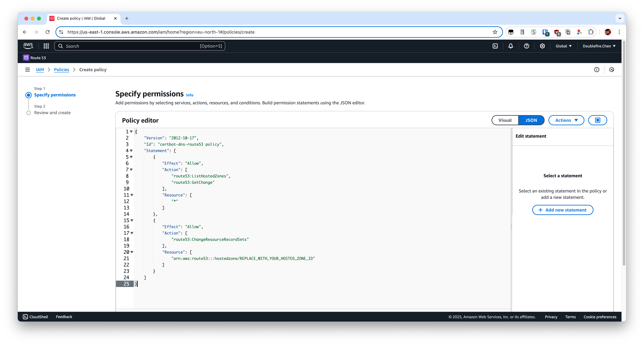Collapse the first statement fold on line 5
Image resolution: width=644 pixels, height=345 pixels.
[131, 157]
